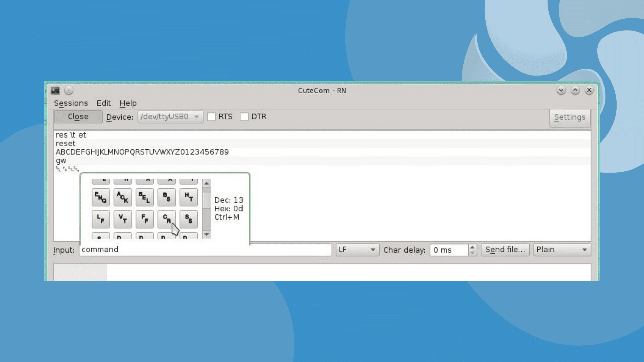
Task: Open the Plain send-format dropdown
Action: pyautogui.click(x=562, y=250)
